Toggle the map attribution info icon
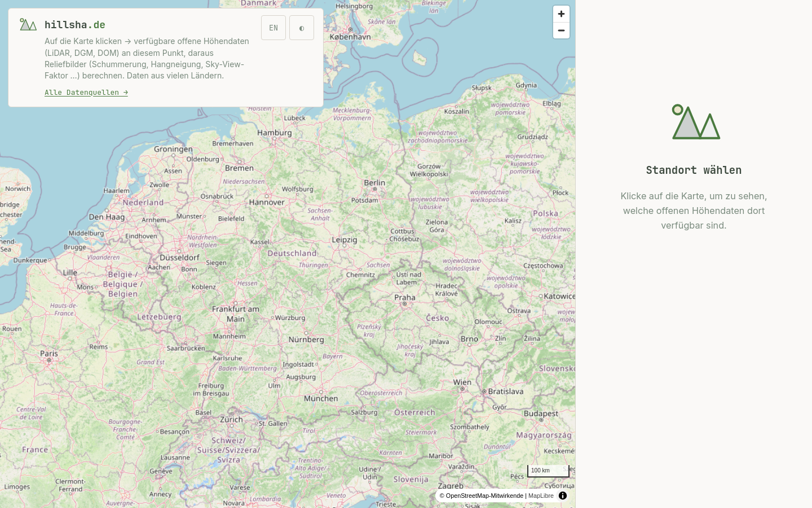This screenshot has height=508, width=812. [x=563, y=496]
